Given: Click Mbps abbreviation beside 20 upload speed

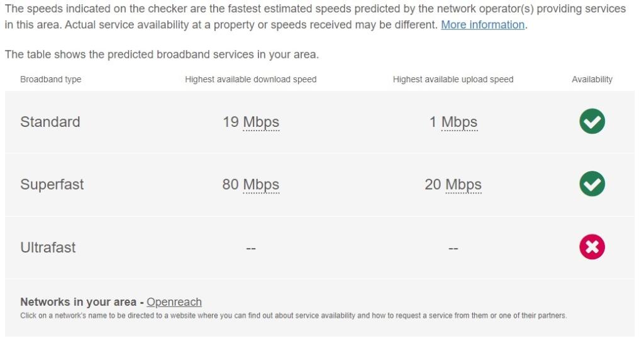Looking at the screenshot, I should pyautogui.click(x=464, y=185).
